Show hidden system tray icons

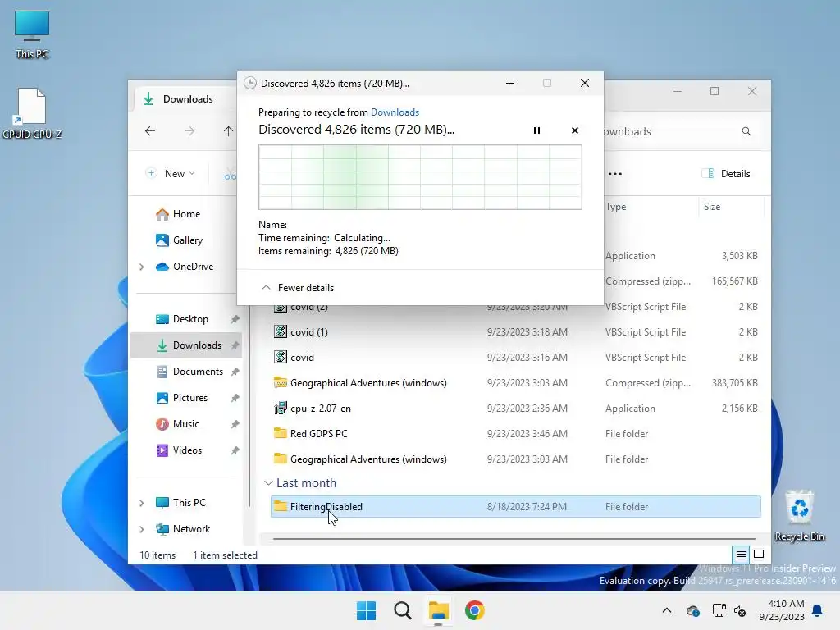click(x=666, y=610)
